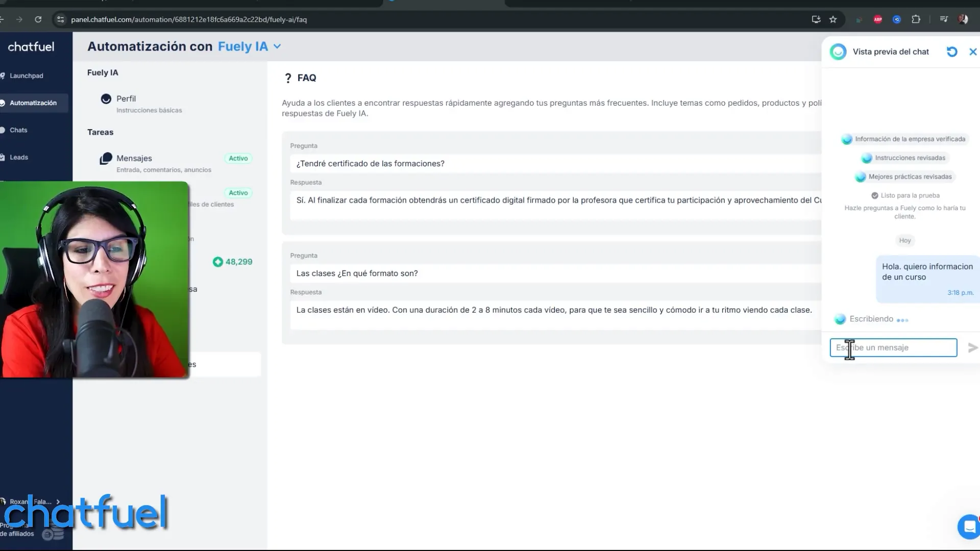Click the browser address bar URL
The image size is (980, 551).
tap(189, 19)
